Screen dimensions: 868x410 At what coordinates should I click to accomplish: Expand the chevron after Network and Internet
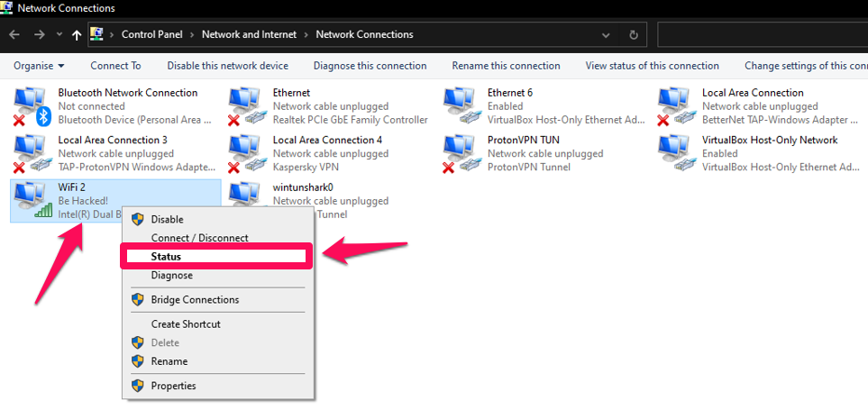306,34
